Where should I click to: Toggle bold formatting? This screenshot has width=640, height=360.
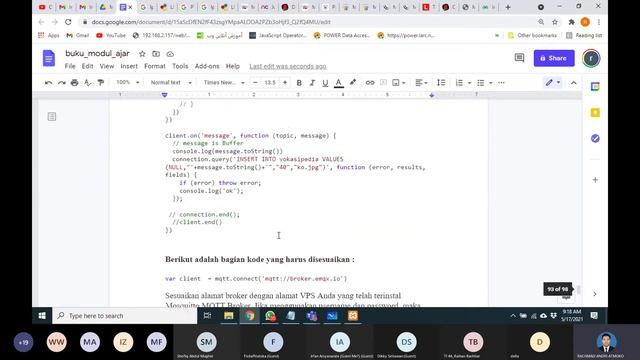point(299,83)
